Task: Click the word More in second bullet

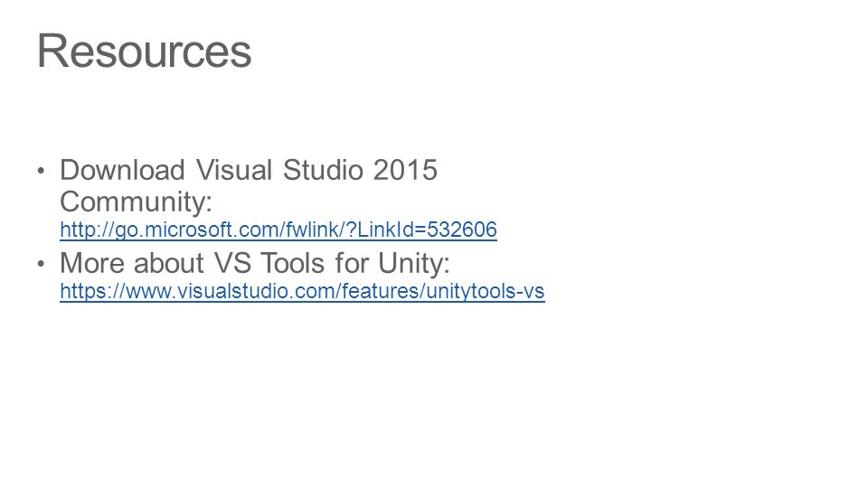Action: [91, 262]
